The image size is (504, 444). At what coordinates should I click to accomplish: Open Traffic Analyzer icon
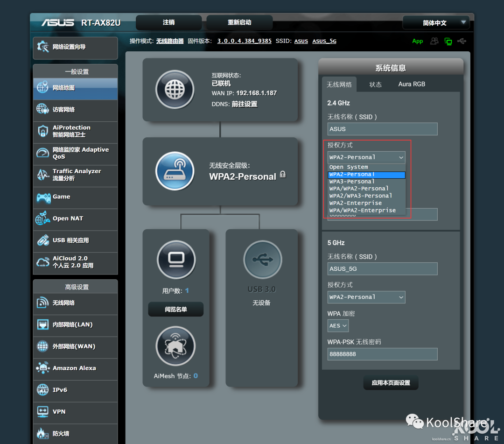43,175
